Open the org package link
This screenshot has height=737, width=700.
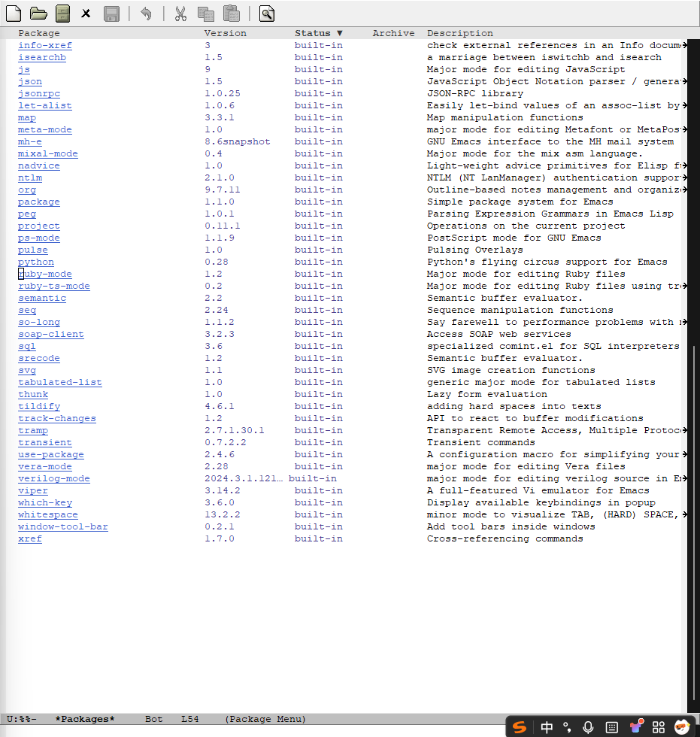(27, 190)
